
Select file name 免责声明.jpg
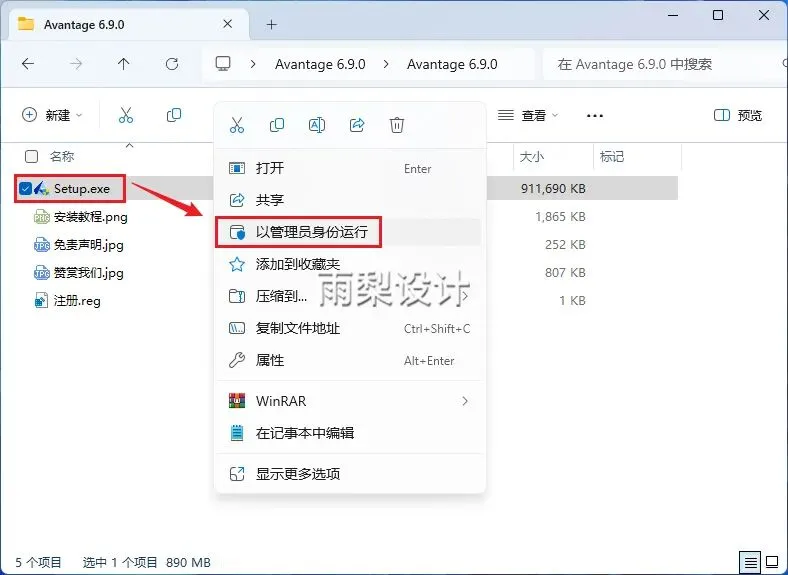[89, 245]
